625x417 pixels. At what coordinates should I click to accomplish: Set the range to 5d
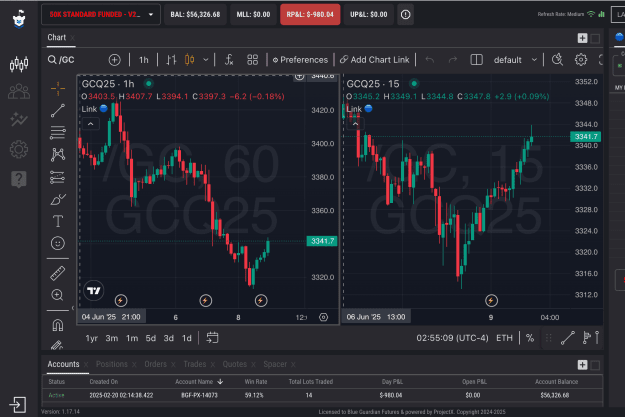(151, 338)
